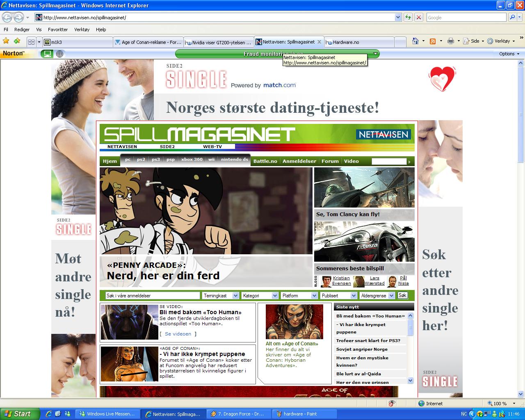Open the Aldersgrense dropdown
The image size is (525, 420).
click(391, 295)
